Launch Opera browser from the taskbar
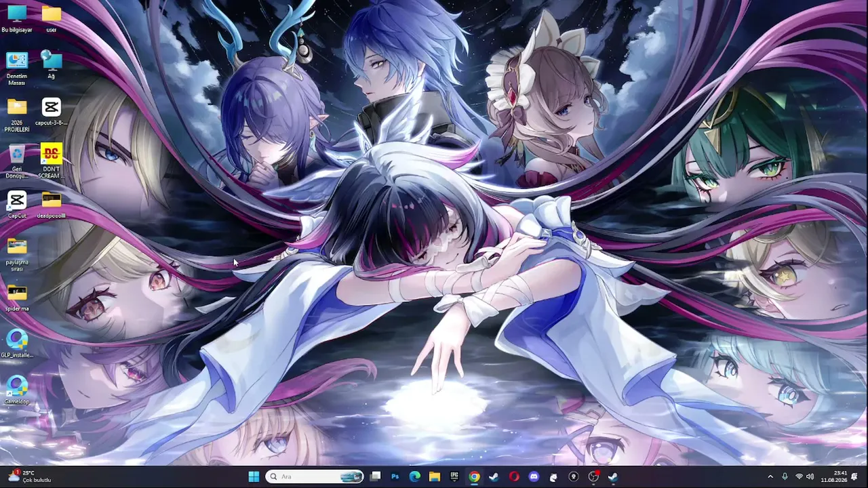This screenshot has width=868, height=488. [x=514, y=476]
